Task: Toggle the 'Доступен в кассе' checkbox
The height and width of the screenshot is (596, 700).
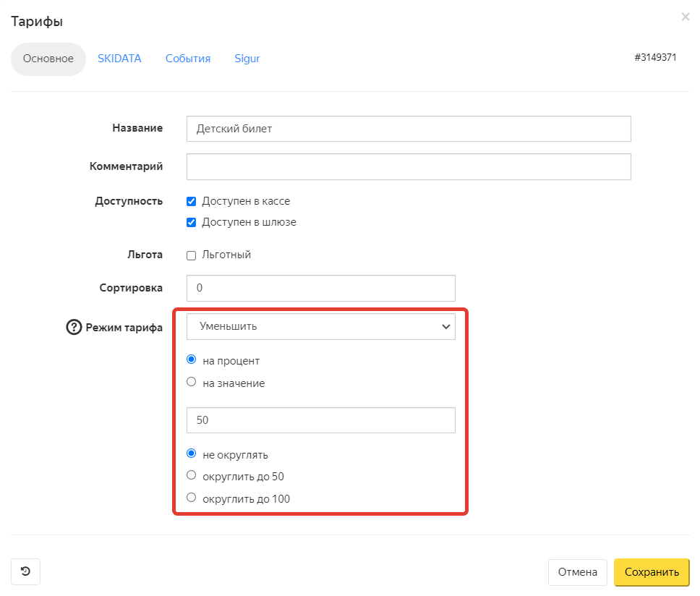Action: tap(192, 201)
